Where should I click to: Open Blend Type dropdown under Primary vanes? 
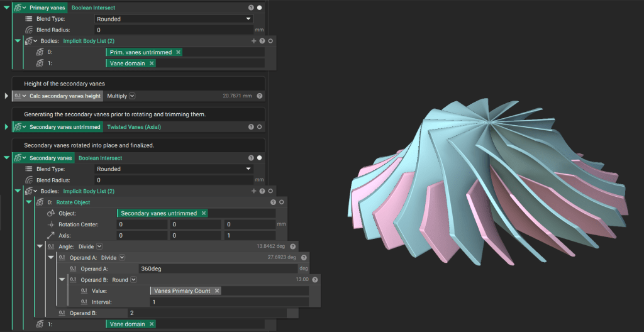[174, 19]
